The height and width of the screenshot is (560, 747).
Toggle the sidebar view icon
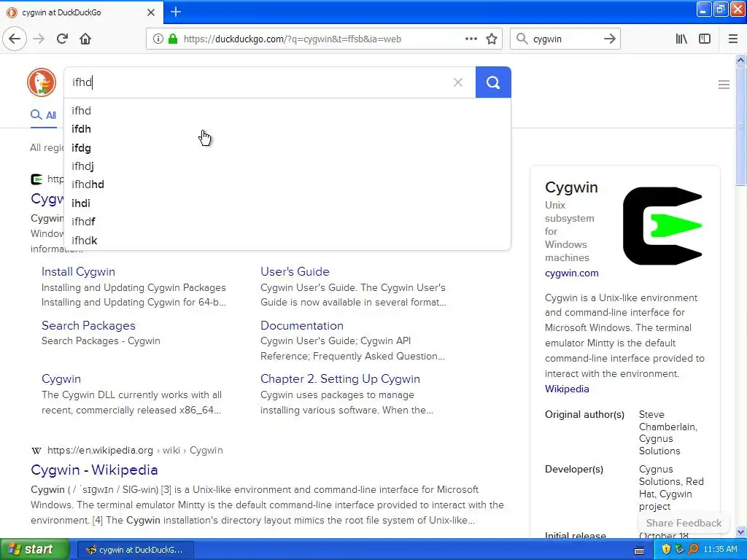[705, 39]
